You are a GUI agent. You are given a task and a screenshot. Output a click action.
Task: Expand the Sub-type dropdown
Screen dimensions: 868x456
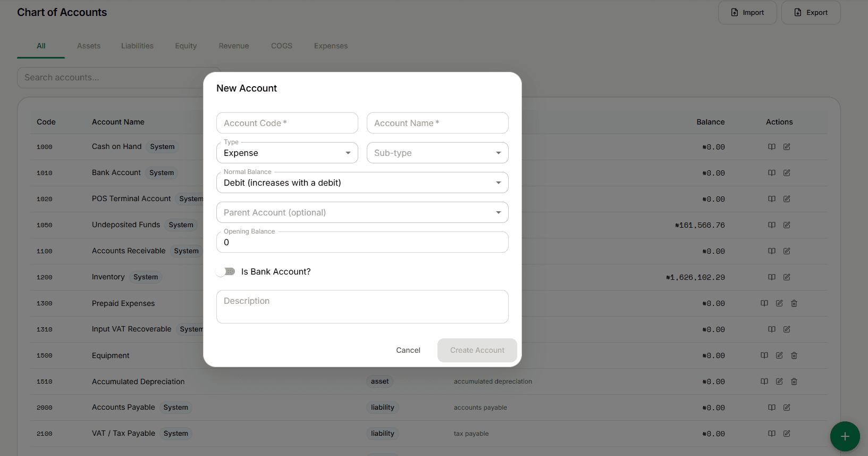437,153
